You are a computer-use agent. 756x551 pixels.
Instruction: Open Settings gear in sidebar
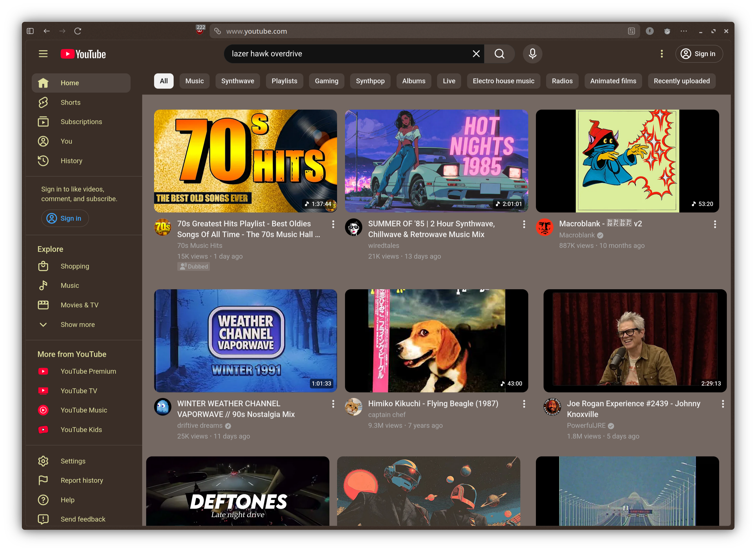[x=73, y=461]
